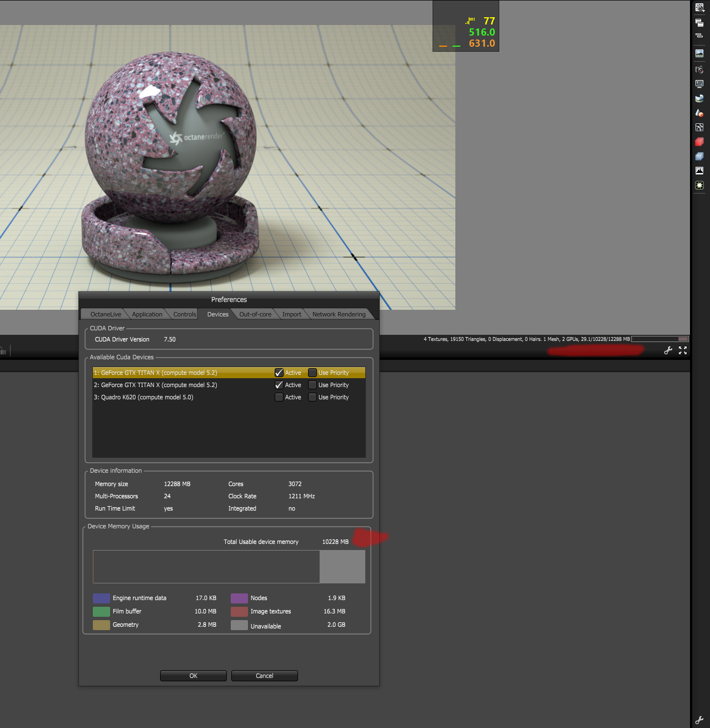The image size is (710, 728).
Task: Open the Out-of-core tab
Action: click(255, 314)
